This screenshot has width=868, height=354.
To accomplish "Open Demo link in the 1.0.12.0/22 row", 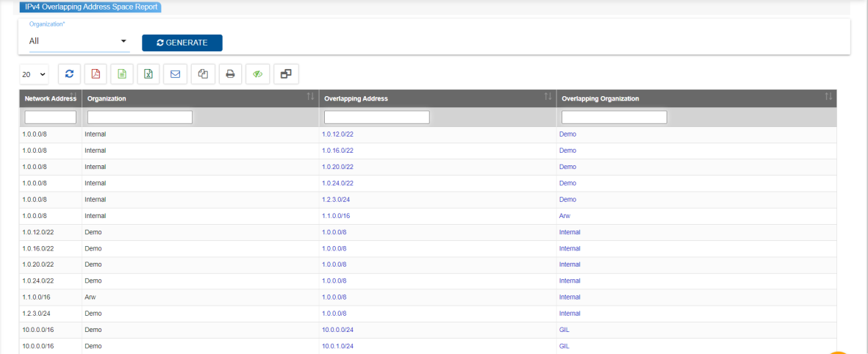I will click(568, 134).
